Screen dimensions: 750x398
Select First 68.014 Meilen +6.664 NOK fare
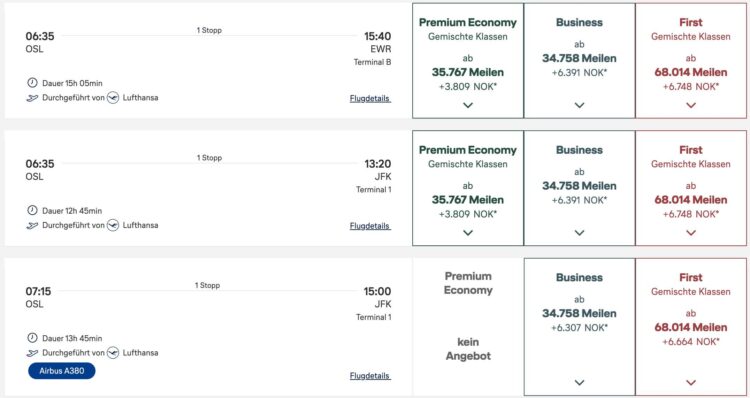[x=691, y=327]
